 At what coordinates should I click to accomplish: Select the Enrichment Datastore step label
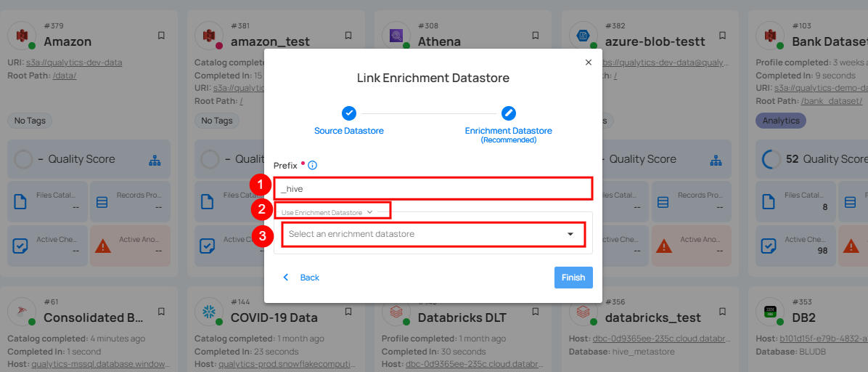[509, 132]
